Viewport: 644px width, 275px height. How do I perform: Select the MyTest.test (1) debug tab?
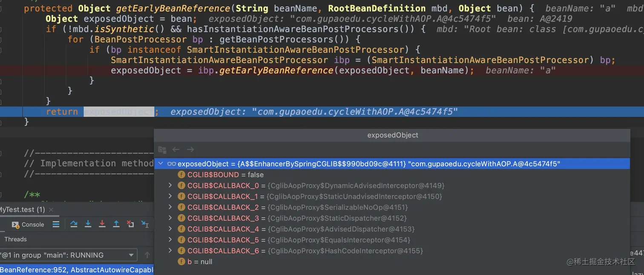coord(22,209)
